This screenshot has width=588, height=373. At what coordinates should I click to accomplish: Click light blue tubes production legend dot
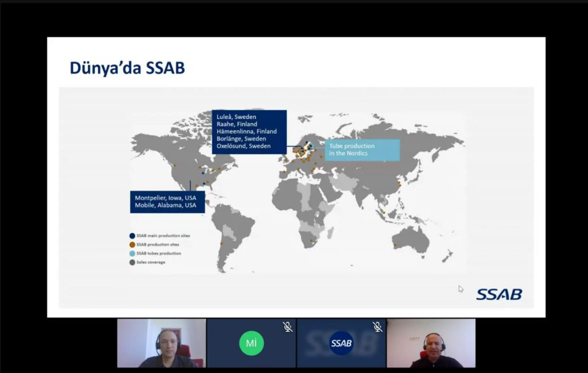point(132,253)
